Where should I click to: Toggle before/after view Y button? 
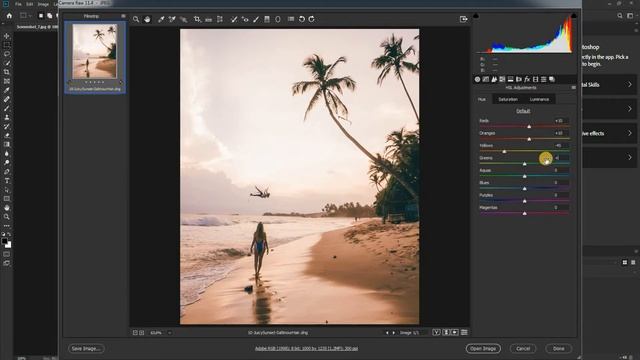[436, 333]
